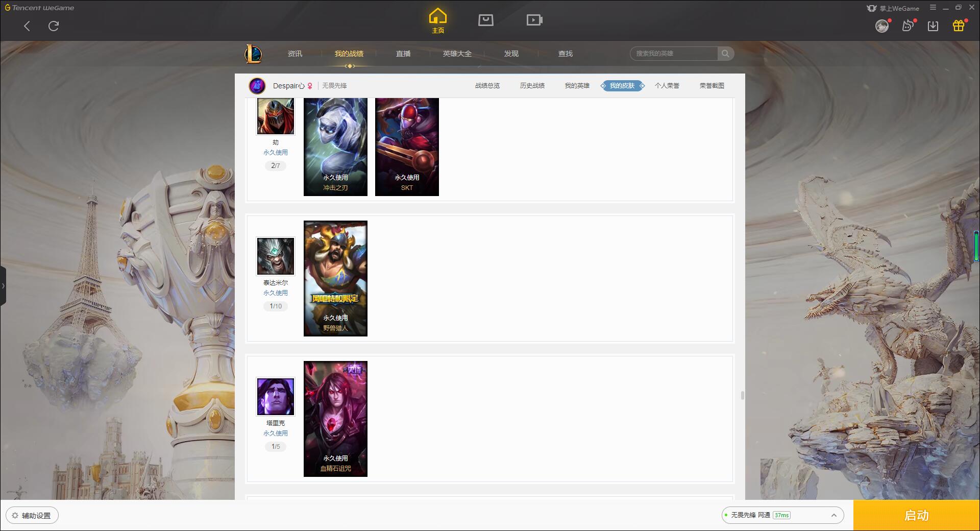Switch to the 资讯 tab
This screenshot has height=531, width=980.
[x=295, y=54]
